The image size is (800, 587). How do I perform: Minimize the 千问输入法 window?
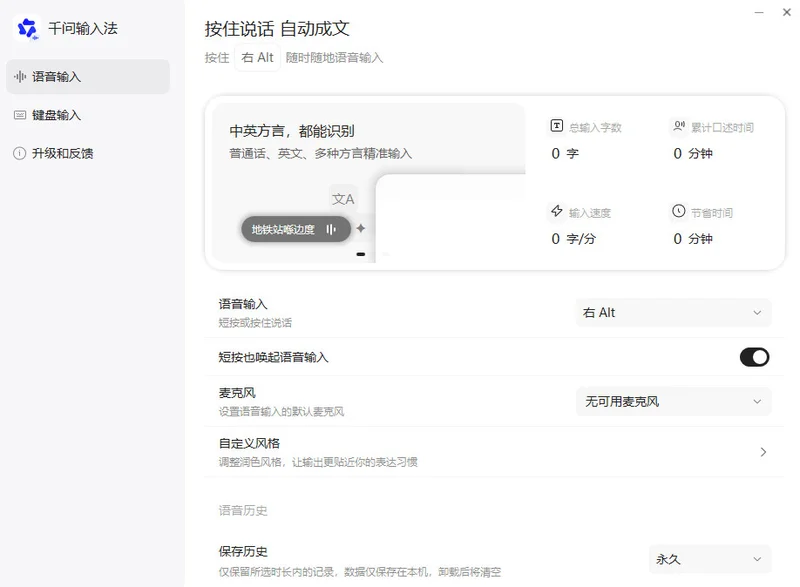click(x=759, y=12)
